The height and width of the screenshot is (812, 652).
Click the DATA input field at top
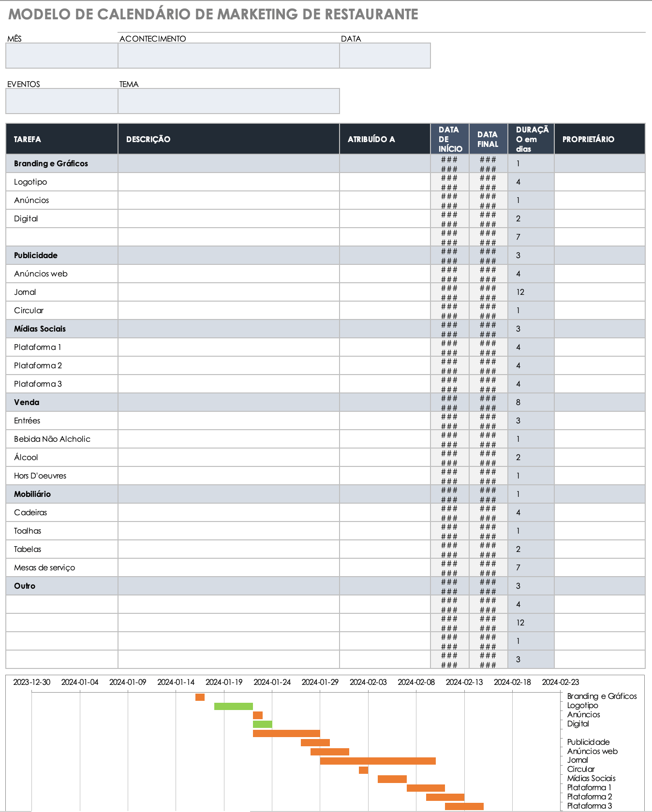385,56
